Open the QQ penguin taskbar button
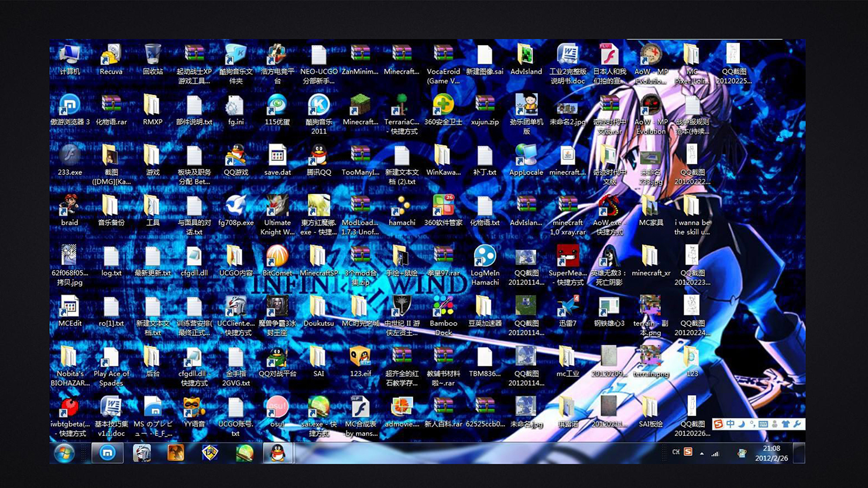This screenshot has width=868, height=488. tap(277, 453)
